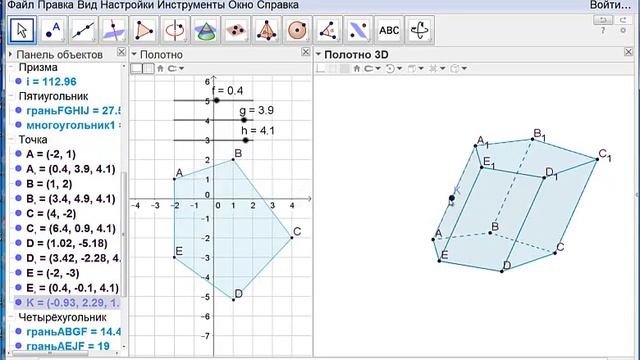
Task: Open the help question-mark icon
Action: click(603, 31)
